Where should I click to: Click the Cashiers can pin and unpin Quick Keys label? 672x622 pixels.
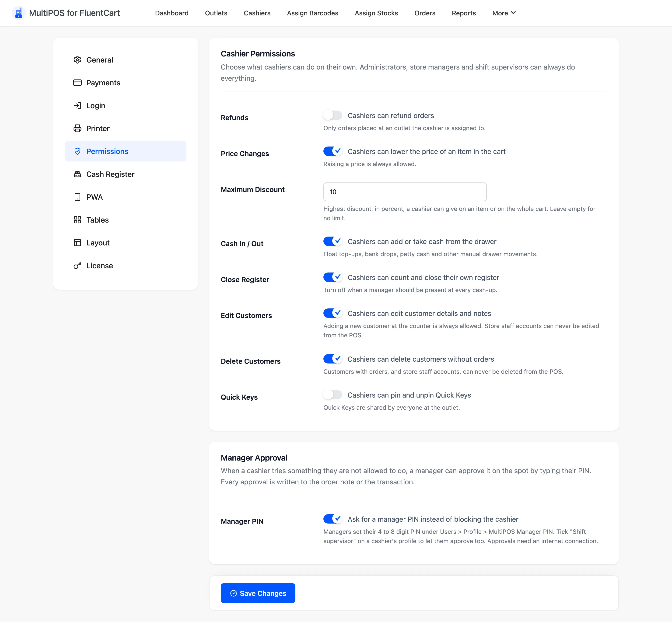coord(409,395)
